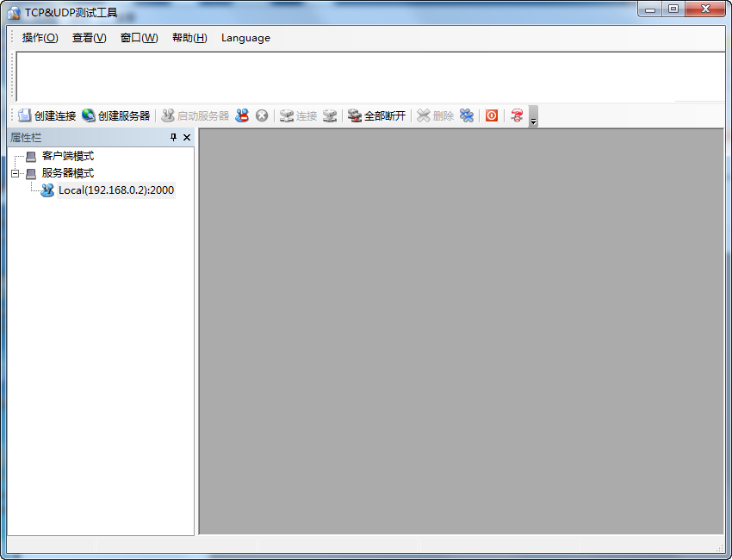Collapse the 服务器模式 tree node
Image resolution: width=732 pixels, height=560 pixels.
click(x=15, y=174)
